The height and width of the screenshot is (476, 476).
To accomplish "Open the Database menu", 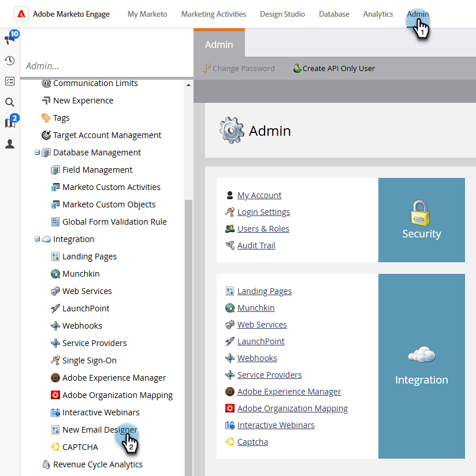I will (x=334, y=14).
